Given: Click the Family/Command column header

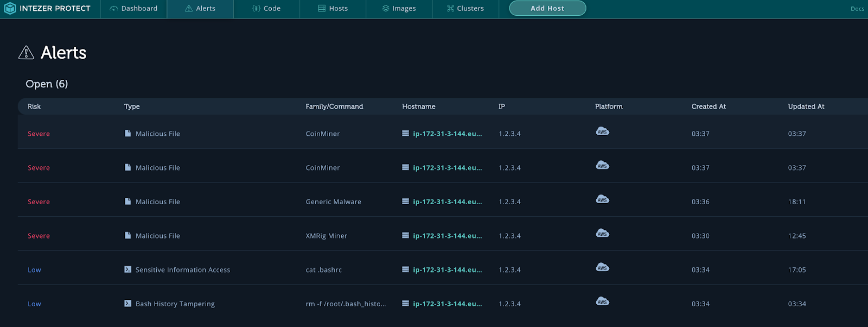Looking at the screenshot, I should [x=334, y=106].
